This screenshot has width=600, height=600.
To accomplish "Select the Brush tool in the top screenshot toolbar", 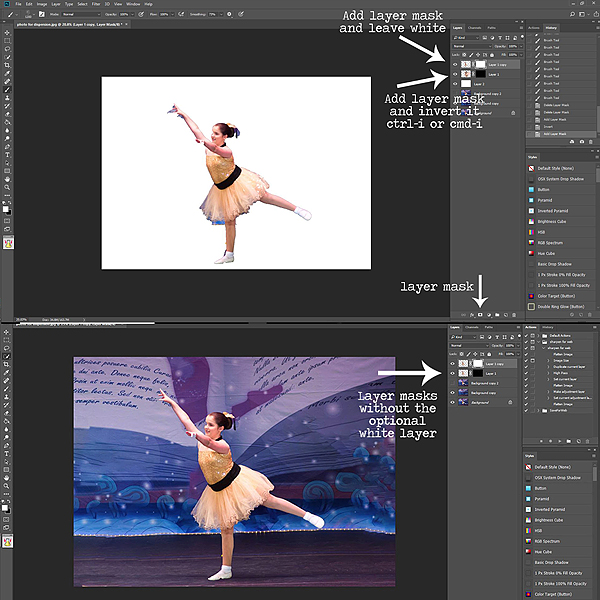I will tap(7, 89).
